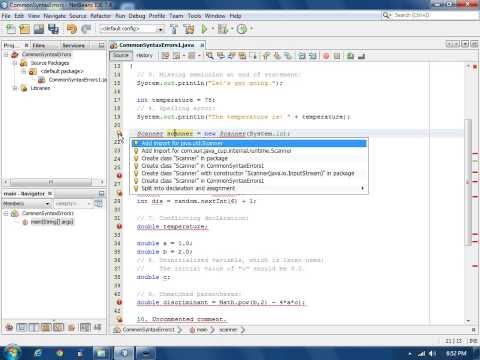Image resolution: width=480 pixels, height=360 pixels.
Task: Switch to the Services tab
Action: pyautogui.click(x=73, y=45)
